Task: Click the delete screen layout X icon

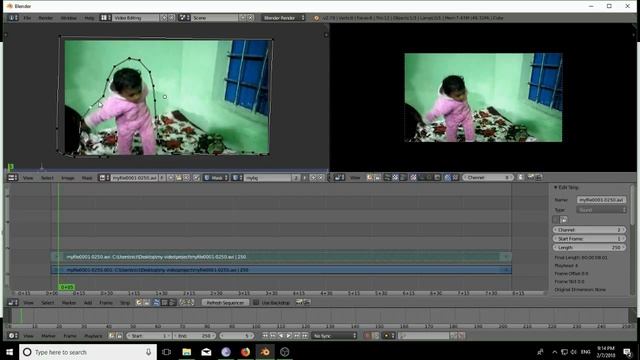Action: tap(171, 18)
